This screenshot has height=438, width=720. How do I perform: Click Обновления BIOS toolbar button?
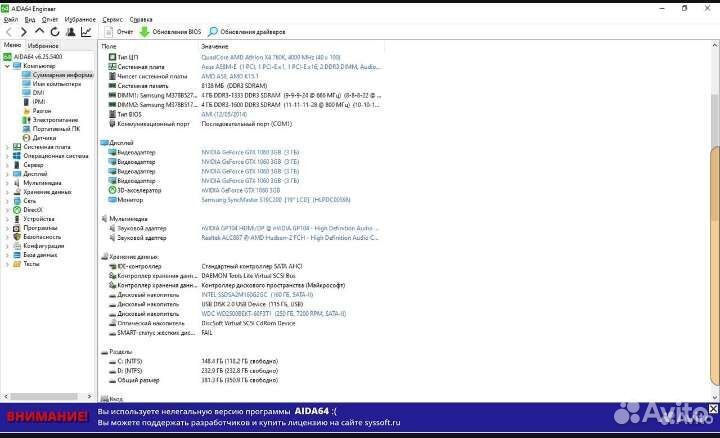tap(170, 32)
